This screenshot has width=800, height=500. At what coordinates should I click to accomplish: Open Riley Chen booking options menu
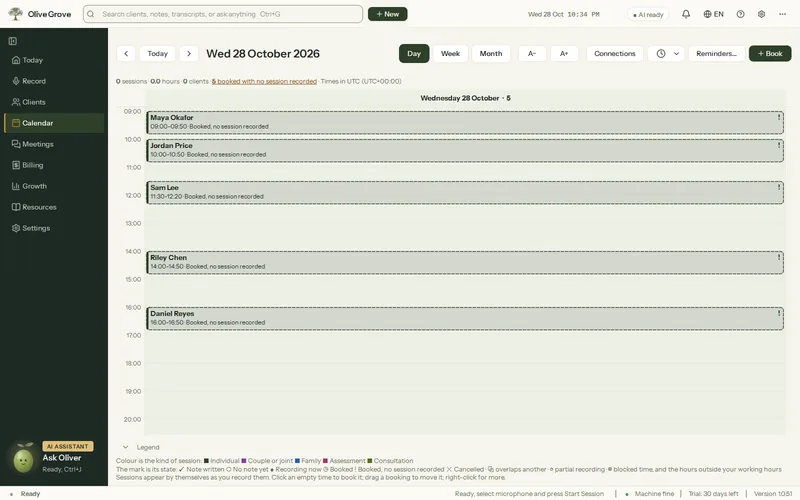[x=779, y=257]
